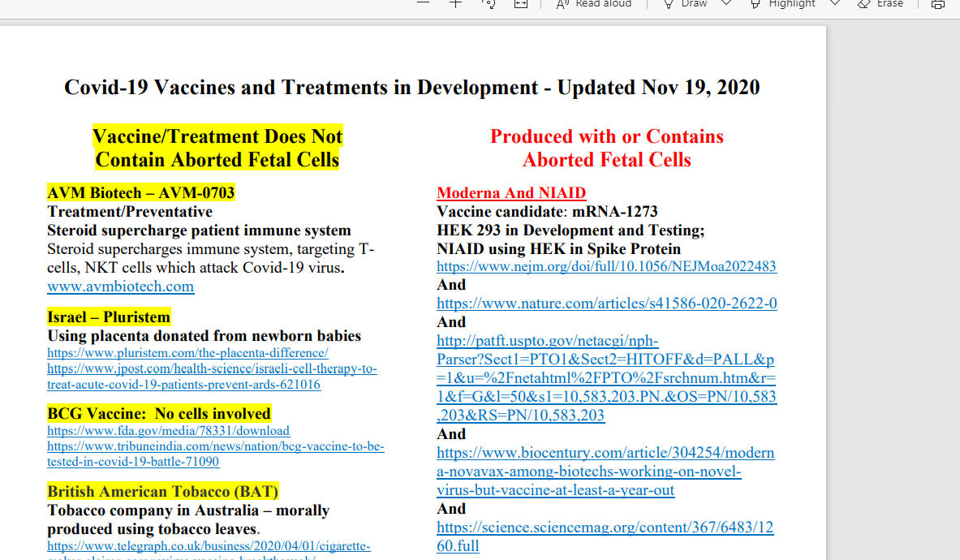The width and height of the screenshot is (960, 560).
Task: Select the Draw pen tool
Action: point(686,4)
